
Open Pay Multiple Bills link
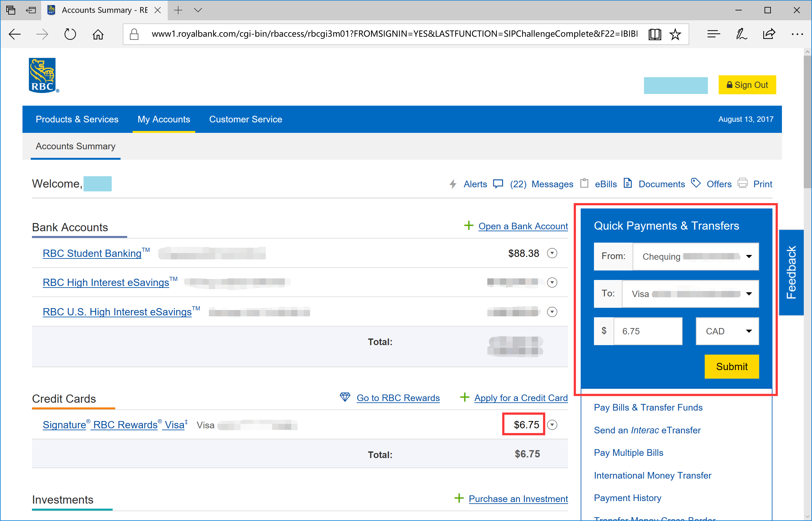coord(629,453)
